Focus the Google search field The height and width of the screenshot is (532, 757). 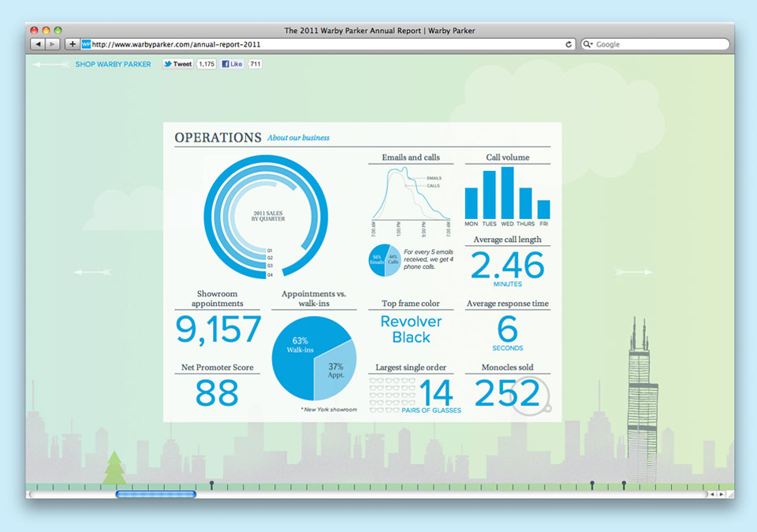655,44
